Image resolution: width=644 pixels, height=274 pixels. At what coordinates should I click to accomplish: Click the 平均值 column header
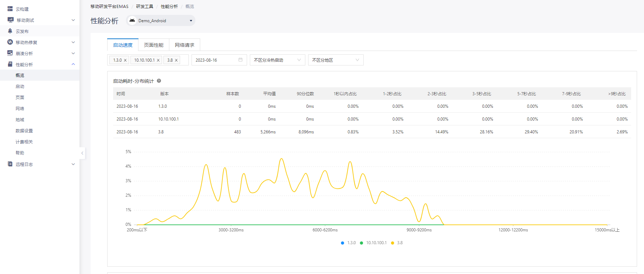pos(269,94)
